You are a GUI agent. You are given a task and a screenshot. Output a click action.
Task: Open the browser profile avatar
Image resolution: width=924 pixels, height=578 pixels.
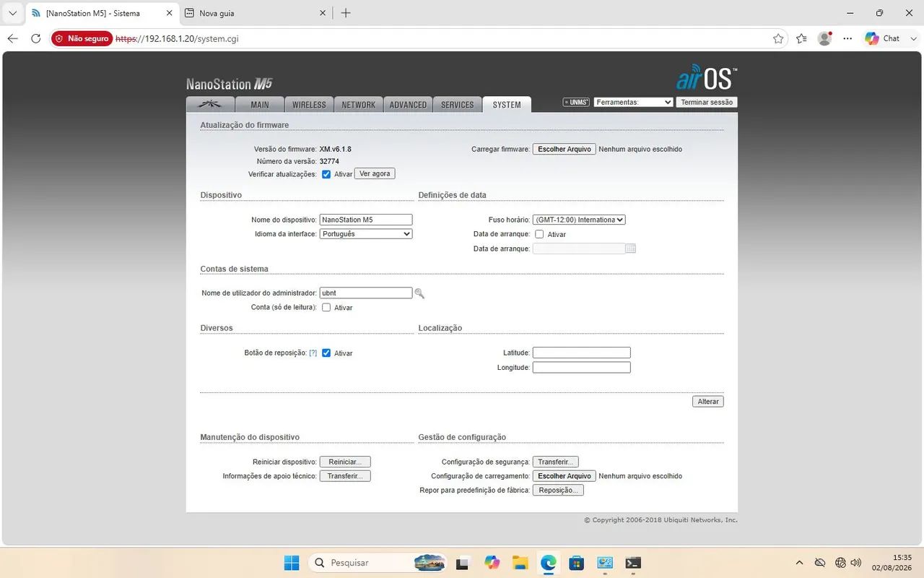pyautogui.click(x=824, y=38)
